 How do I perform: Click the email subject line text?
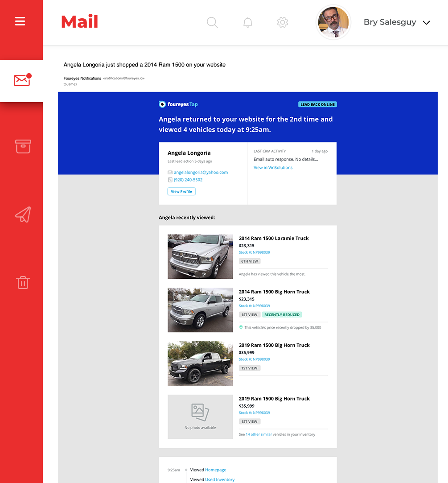pyautogui.click(x=144, y=65)
